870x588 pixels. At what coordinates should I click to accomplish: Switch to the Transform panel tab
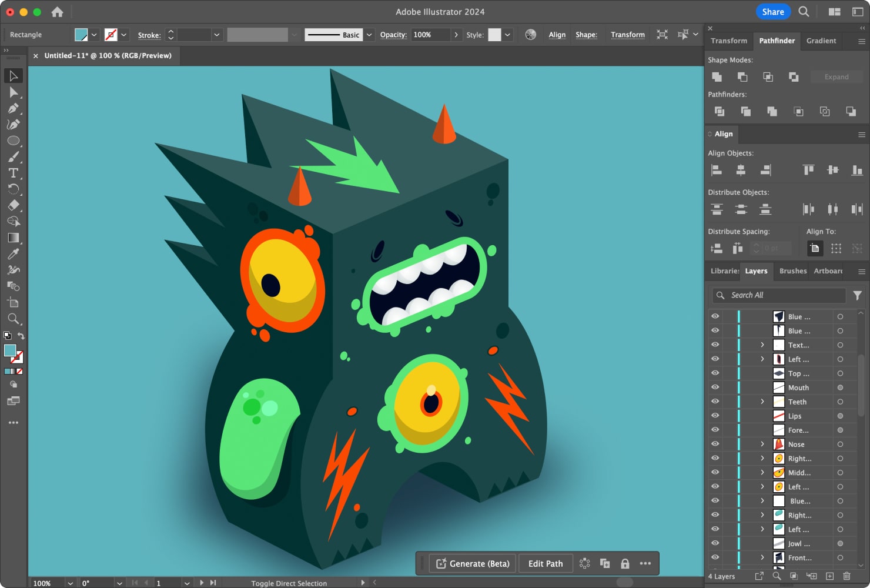pyautogui.click(x=729, y=41)
